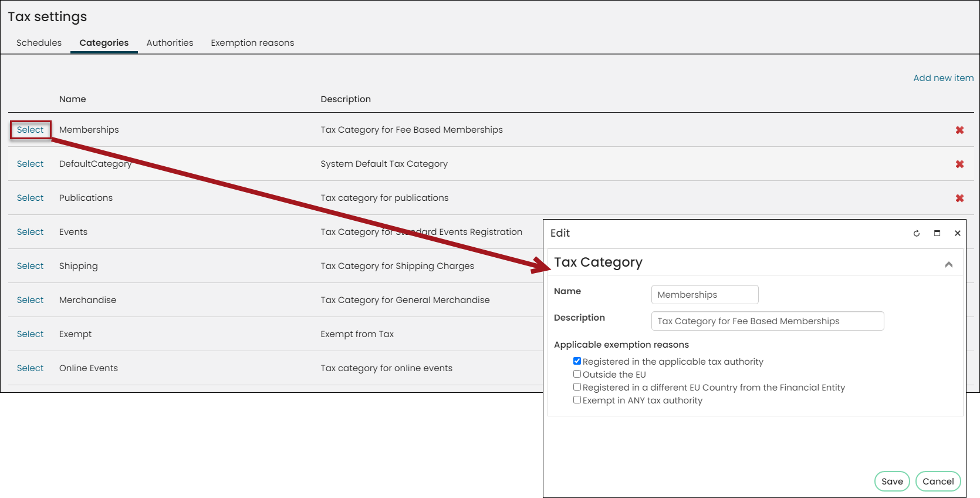This screenshot has width=980, height=498.
Task: Toggle Registered in the applicable tax authority
Action: [577, 361]
